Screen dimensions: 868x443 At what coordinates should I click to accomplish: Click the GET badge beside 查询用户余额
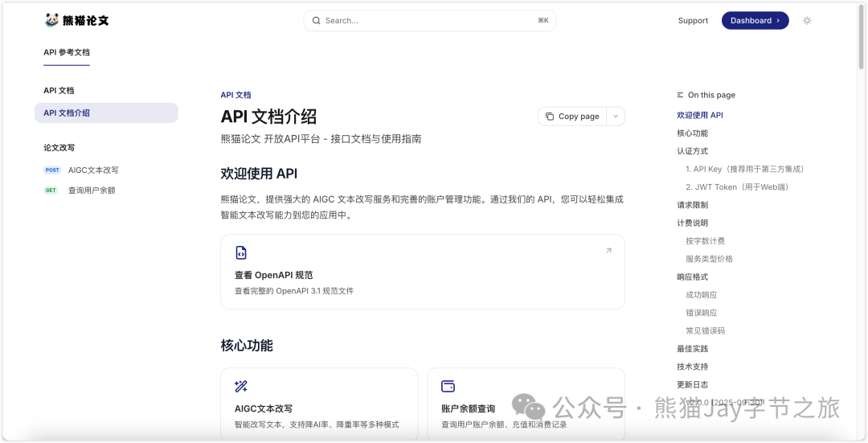tap(51, 190)
